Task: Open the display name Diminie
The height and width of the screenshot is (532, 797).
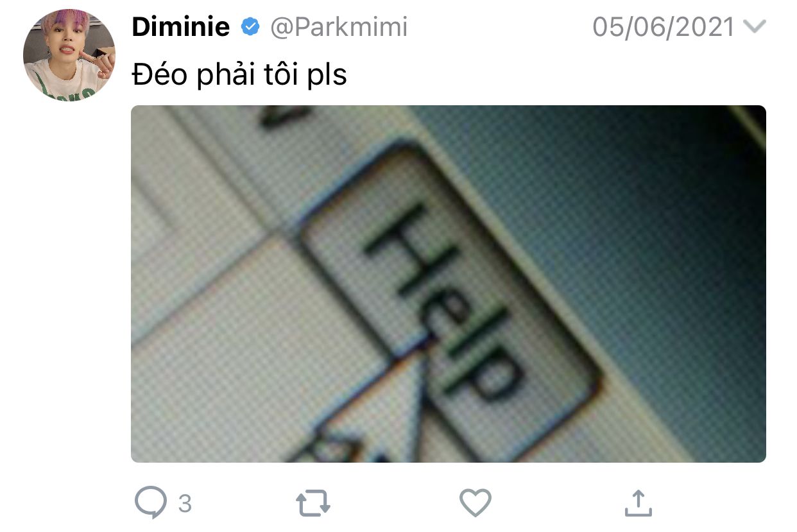Action: [180, 27]
